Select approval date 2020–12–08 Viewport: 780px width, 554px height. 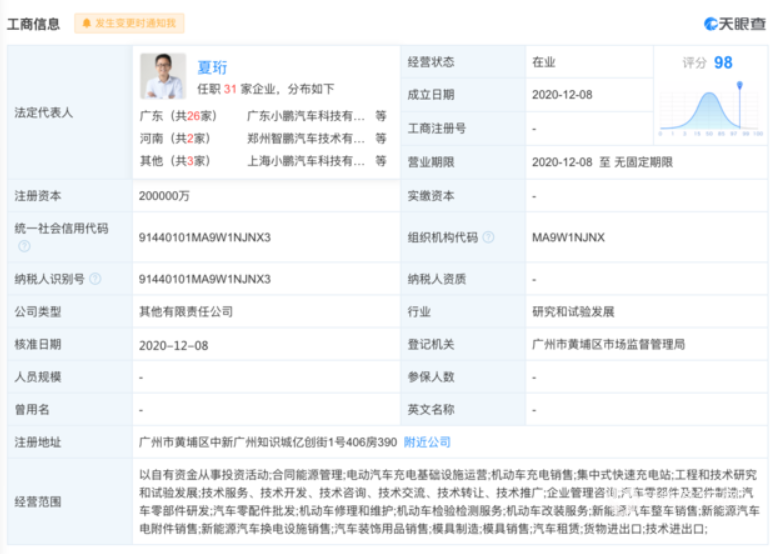coord(174,346)
